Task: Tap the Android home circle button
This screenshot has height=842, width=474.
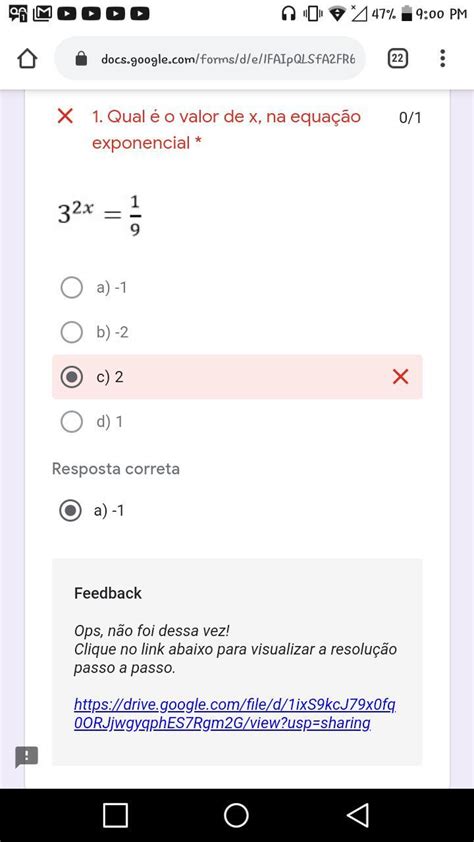Action: (x=236, y=815)
